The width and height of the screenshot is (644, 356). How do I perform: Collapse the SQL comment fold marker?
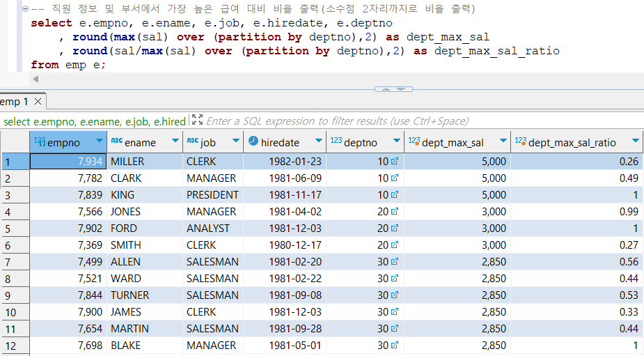pos(26,8)
